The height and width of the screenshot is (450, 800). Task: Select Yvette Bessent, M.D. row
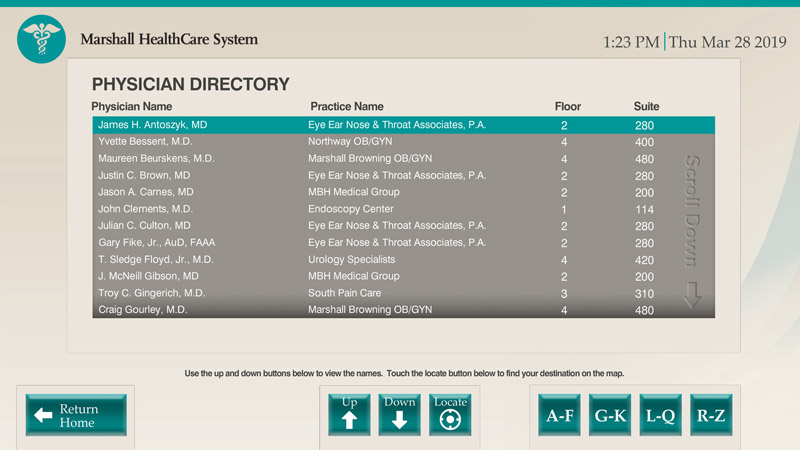coord(404,142)
